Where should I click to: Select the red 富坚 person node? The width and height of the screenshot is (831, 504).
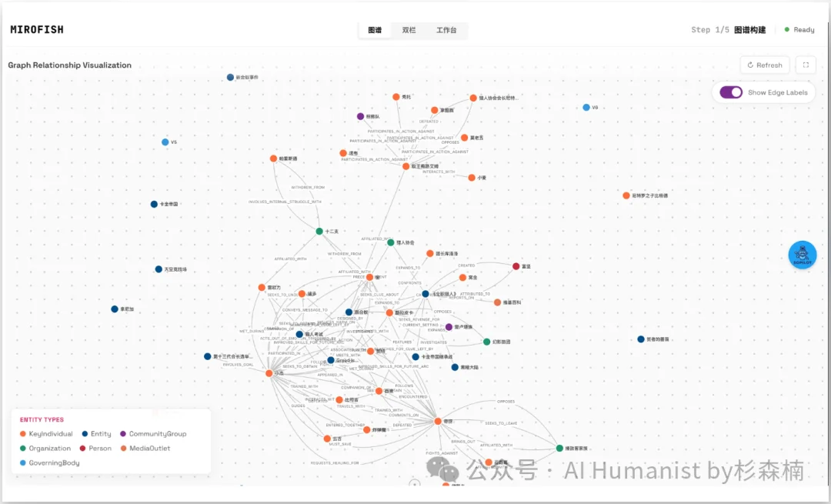click(516, 266)
